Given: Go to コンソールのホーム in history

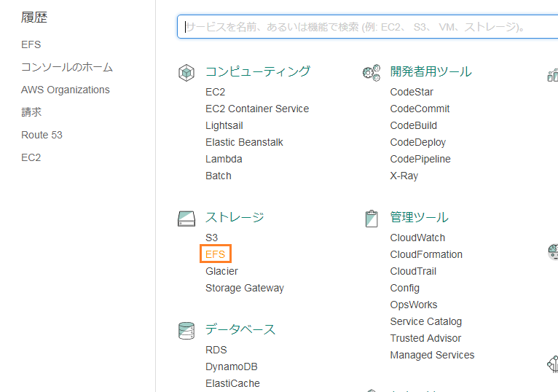Looking at the screenshot, I should 67,67.
